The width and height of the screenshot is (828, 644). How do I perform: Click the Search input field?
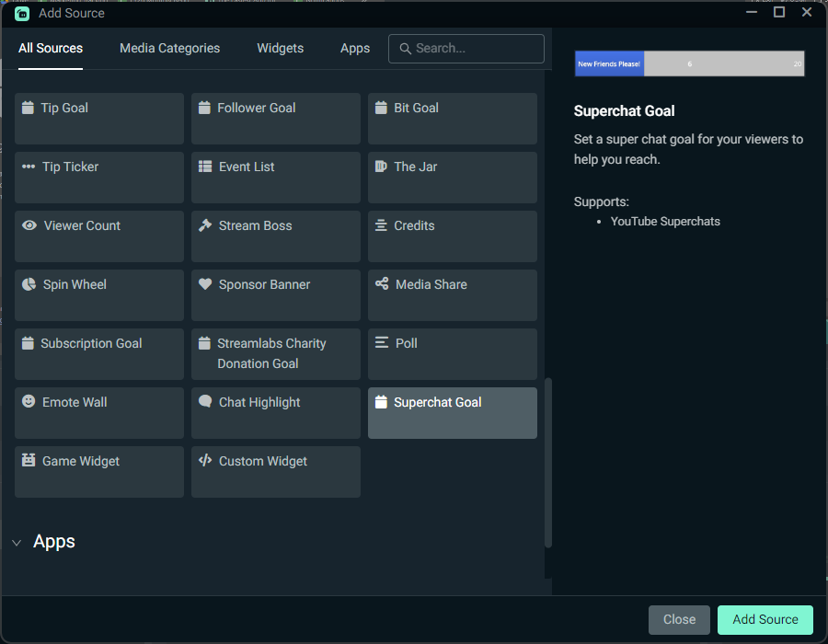tap(466, 49)
